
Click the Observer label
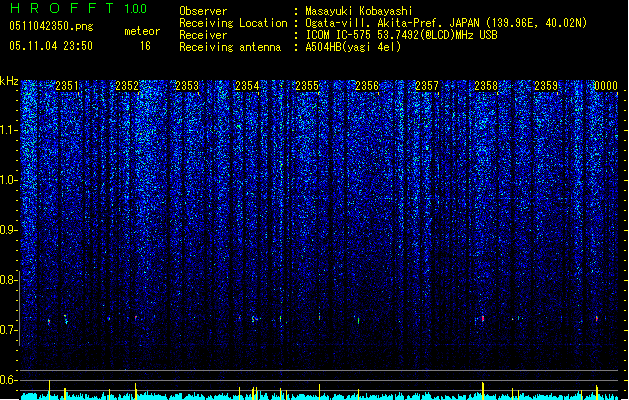pos(203,11)
